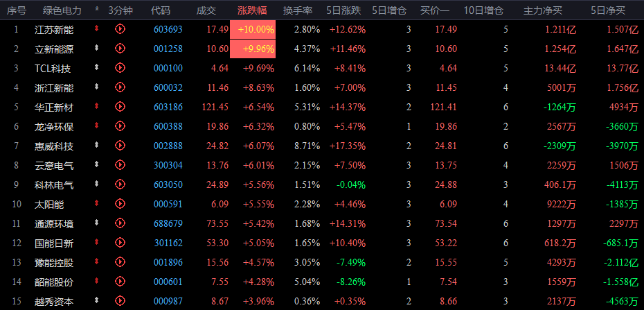Click the white arrow marker beside 越秀资本
The width and height of the screenshot is (644, 310).
pyautogui.click(x=97, y=300)
